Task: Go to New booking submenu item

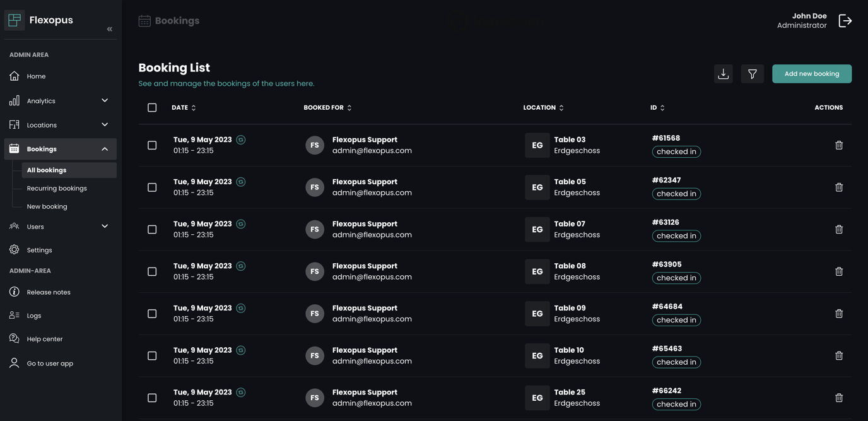Action: [x=47, y=206]
